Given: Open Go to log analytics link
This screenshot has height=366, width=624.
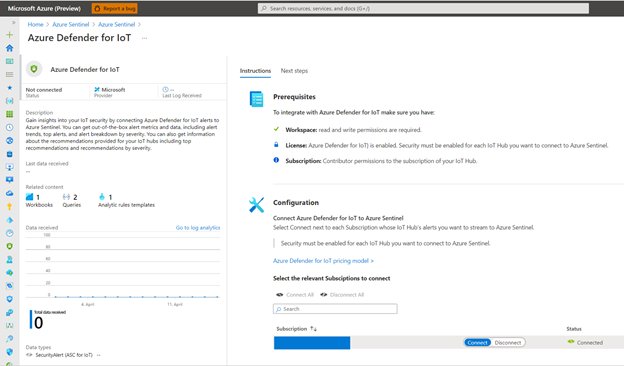Looking at the screenshot, I should [x=198, y=228].
